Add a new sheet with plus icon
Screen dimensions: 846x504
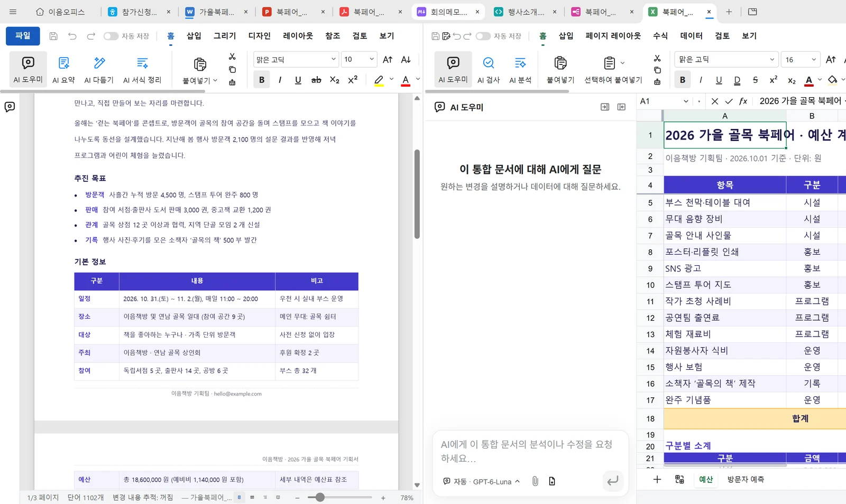pyautogui.click(x=657, y=479)
